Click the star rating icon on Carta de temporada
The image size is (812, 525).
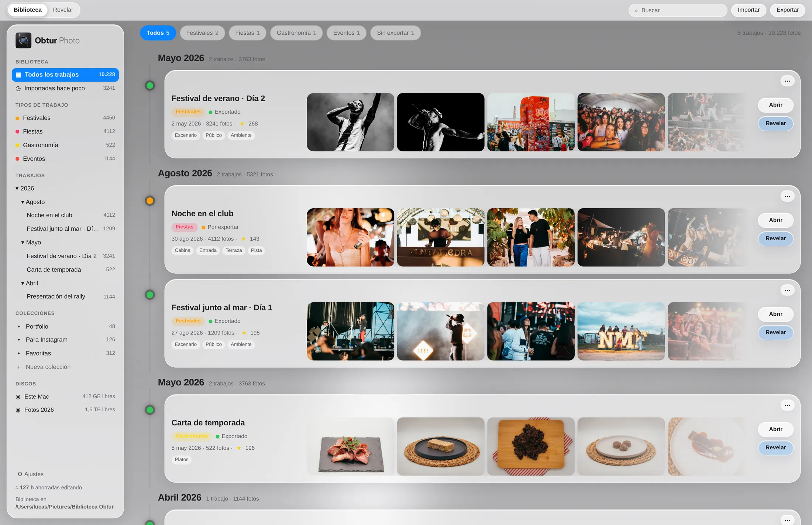(239, 448)
